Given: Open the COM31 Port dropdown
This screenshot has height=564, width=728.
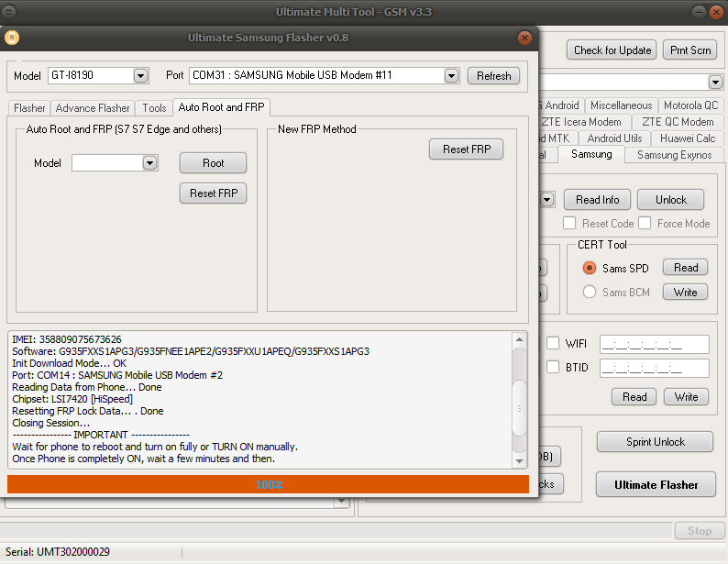Looking at the screenshot, I should (x=451, y=76).
